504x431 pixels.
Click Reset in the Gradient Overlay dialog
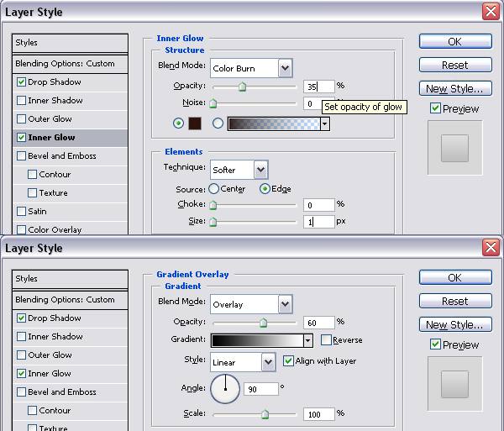pyautogui.click(x=455, y=301)
